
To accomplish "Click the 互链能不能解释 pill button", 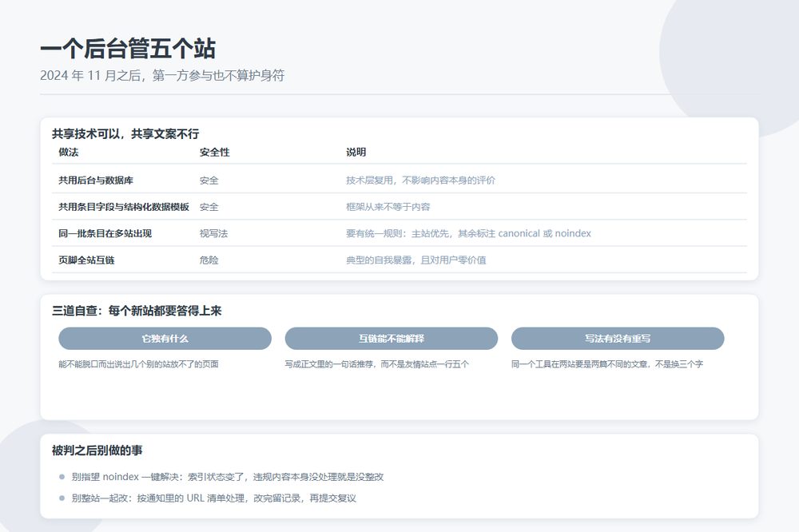I will 391,339.
